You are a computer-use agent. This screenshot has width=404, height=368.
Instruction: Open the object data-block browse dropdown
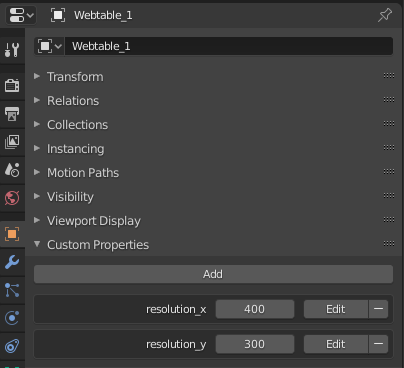pyautogui.click(x=49, y=46)
